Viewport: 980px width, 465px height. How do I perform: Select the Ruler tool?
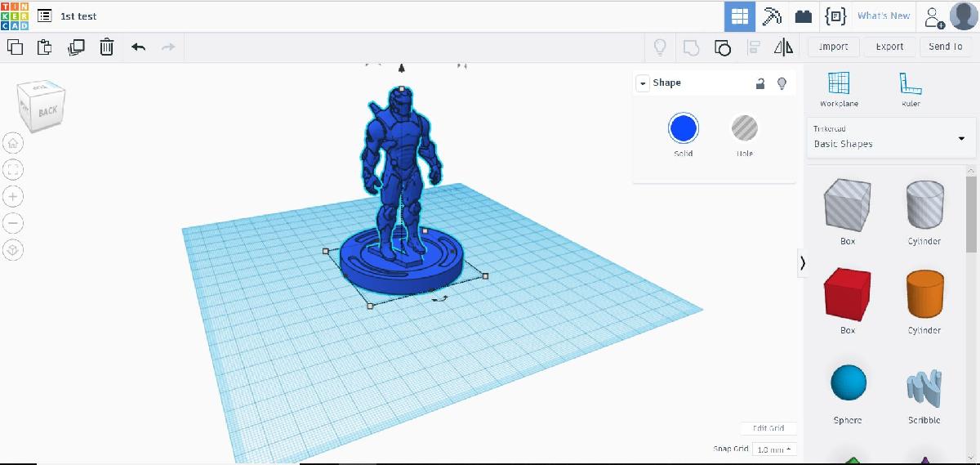pos(911,90)
